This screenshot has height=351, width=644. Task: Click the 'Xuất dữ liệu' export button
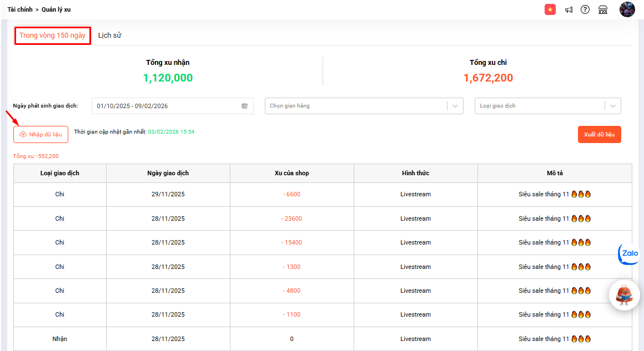599,135
